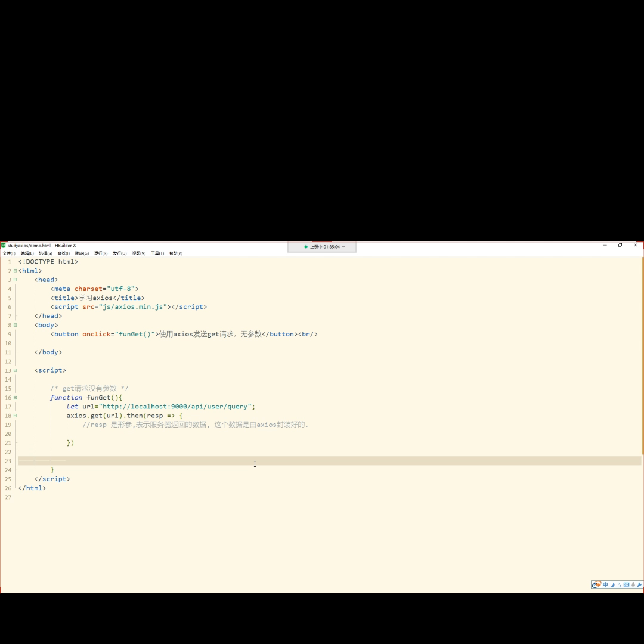Collapse the axios.get callback fold marker

point(15,415)
